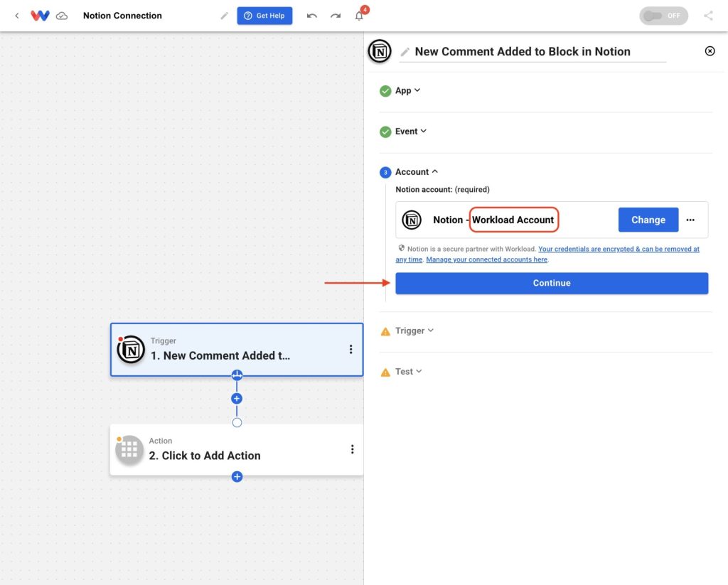Image resolution: width=728 pixels, height=585 pixels.
Task: Click the step 3 Account badge
Action: tap(385, 172)
